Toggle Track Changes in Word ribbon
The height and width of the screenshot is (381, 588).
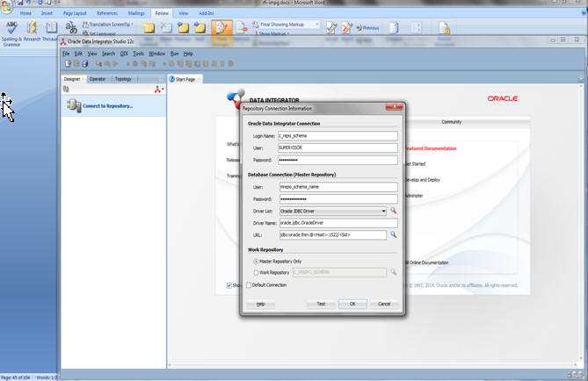click(221, 28)
